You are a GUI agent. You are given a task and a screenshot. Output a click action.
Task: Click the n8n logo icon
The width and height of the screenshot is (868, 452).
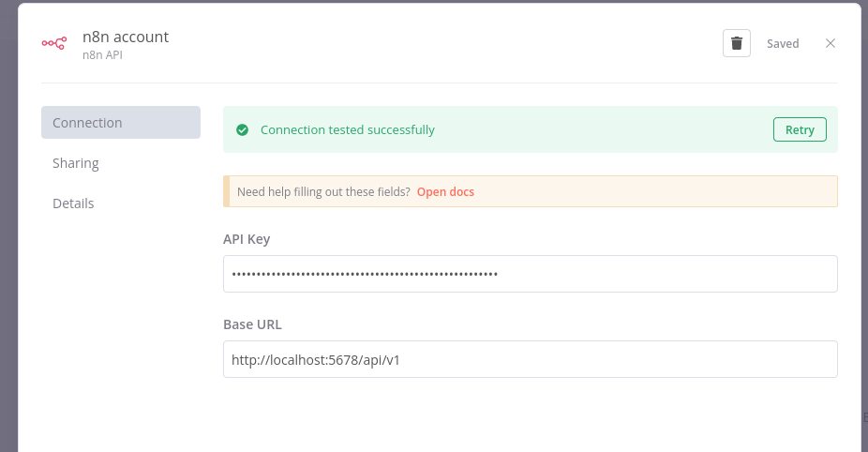tap(53, 43)
